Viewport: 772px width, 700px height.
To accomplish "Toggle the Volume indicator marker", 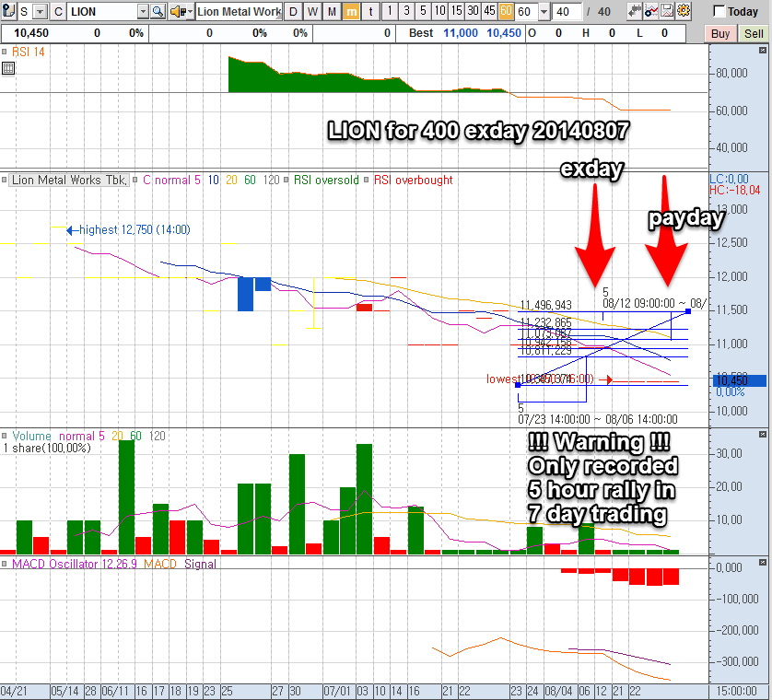I will click(x=4, y=437).
